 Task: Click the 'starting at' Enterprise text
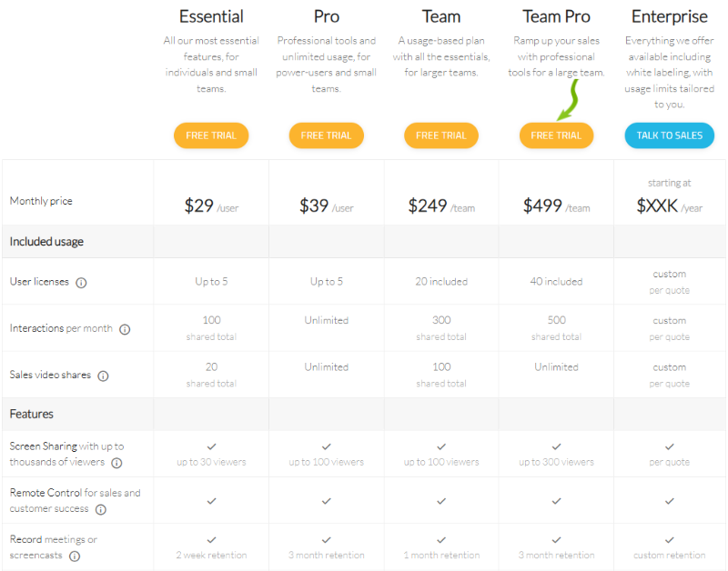pos(670,183)
